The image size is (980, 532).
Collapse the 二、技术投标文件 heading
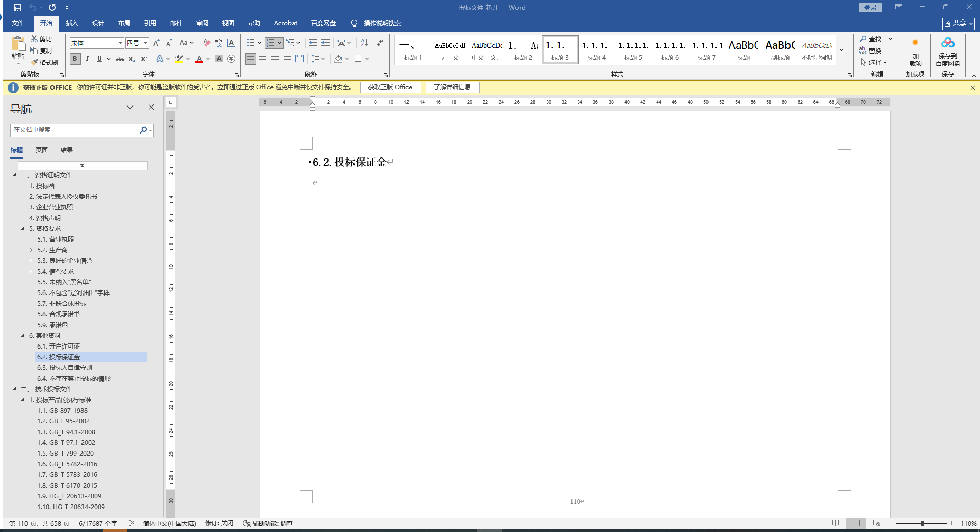(14, 389)
